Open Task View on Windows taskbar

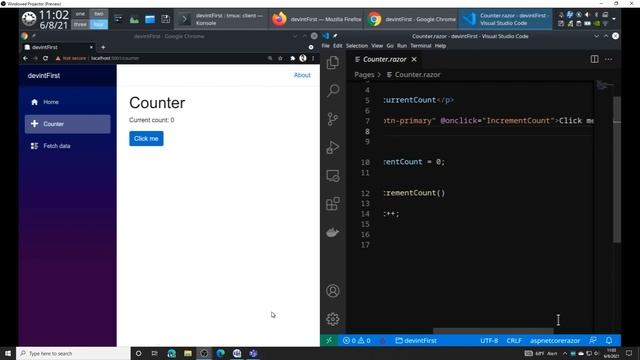[154, 353]
